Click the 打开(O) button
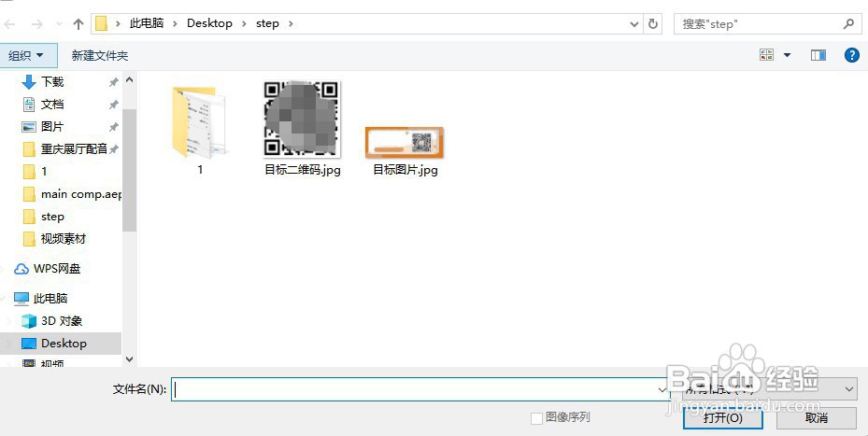The height and width of the screenshot is (436, 868). (x=723, y=417)
